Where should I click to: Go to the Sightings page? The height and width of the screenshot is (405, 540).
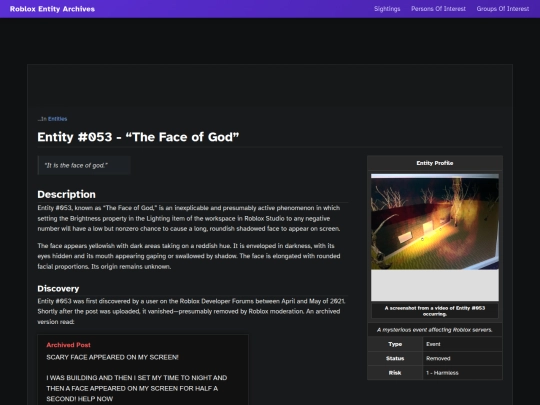pyautogui.click(x=387, y=9)
